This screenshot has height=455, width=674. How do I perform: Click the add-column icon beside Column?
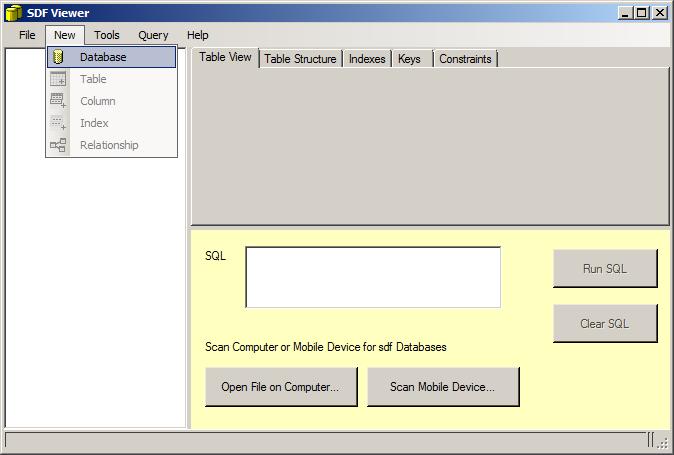pos(58,101)
